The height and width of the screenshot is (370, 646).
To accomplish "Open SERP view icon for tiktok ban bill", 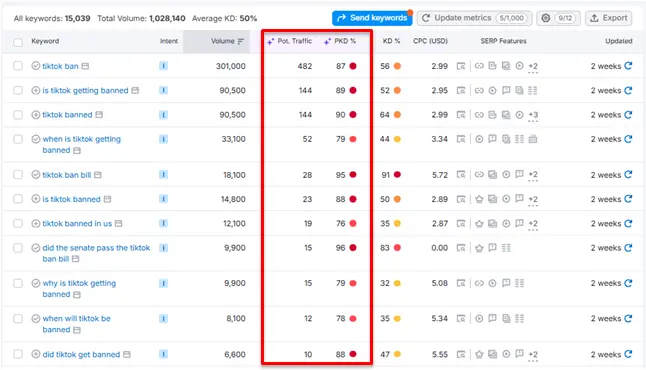I will [x=461, y=175].
